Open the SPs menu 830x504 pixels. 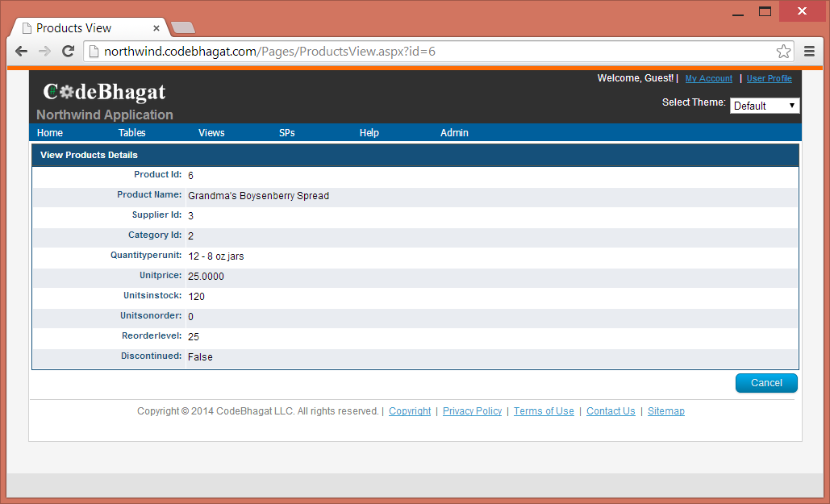click(x=287, y=133)
